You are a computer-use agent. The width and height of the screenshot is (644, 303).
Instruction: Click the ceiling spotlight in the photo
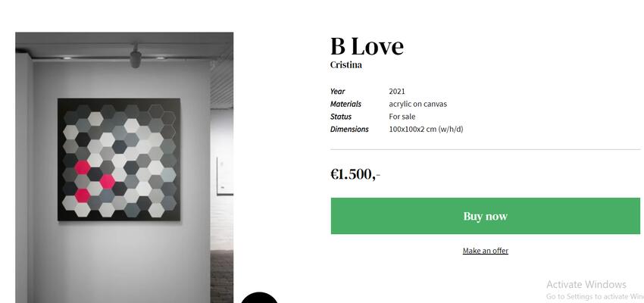(136, 57)
